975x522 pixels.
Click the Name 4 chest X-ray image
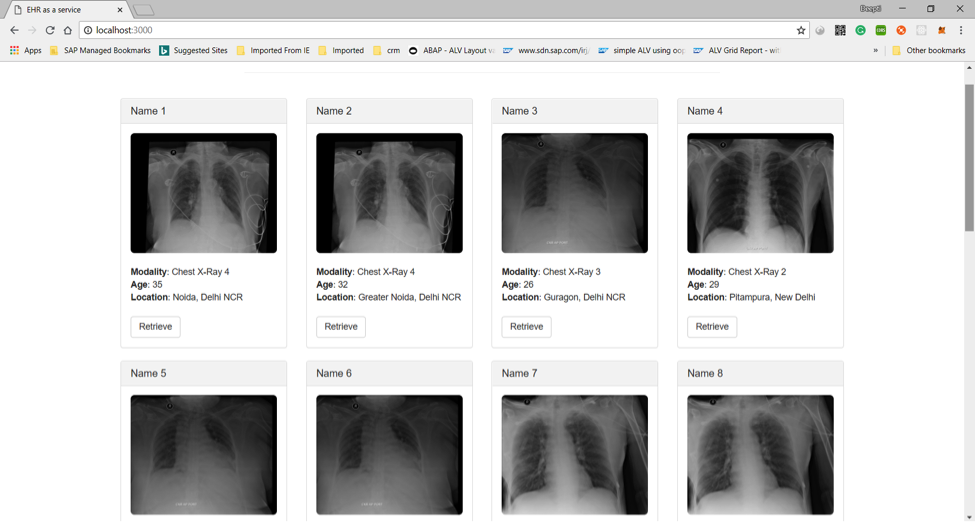pos(760,193)
